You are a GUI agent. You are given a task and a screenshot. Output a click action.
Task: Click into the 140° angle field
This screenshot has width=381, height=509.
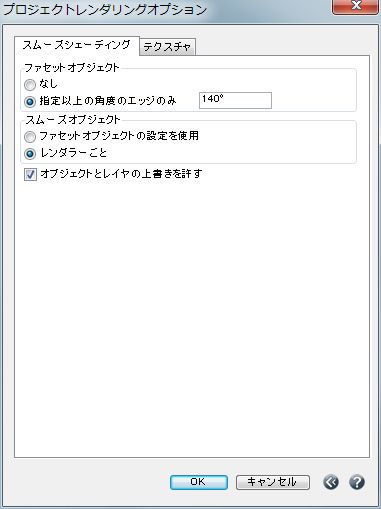(x=235, y=100)
